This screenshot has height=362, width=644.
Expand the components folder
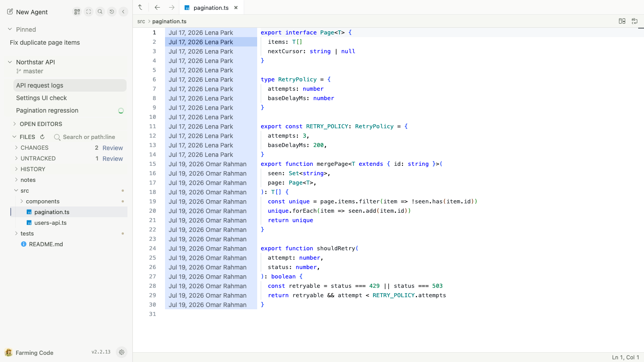[22, 202]
